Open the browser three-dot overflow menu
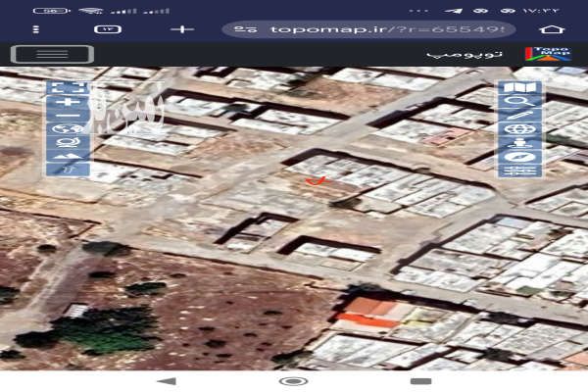 [x=36, y=29]
